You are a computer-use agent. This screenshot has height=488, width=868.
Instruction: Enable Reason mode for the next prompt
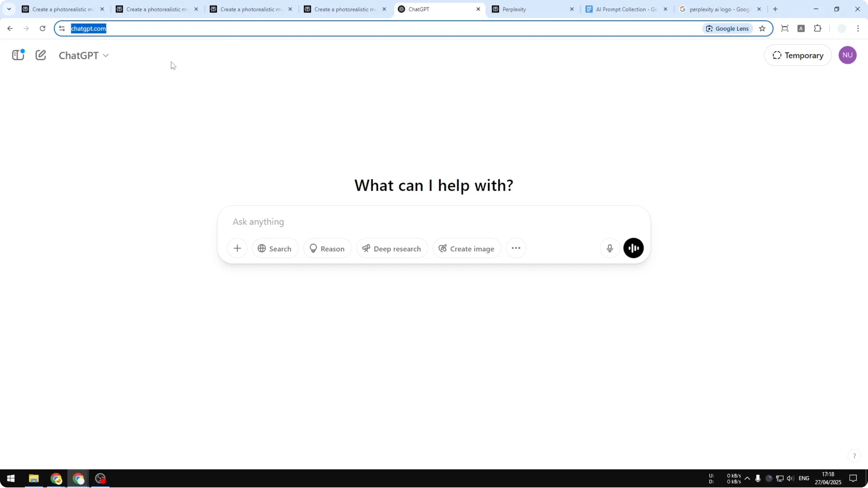(x=327, y=248)
